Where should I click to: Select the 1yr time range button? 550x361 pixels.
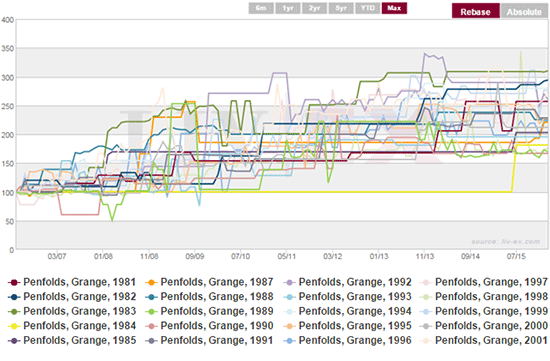[288, 8]
